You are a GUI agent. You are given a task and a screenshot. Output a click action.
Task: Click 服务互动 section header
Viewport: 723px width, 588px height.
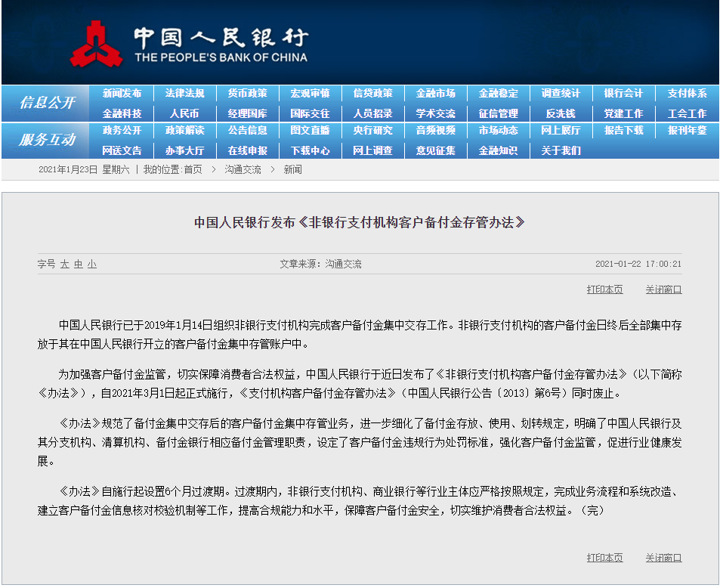tap(47, 140)
